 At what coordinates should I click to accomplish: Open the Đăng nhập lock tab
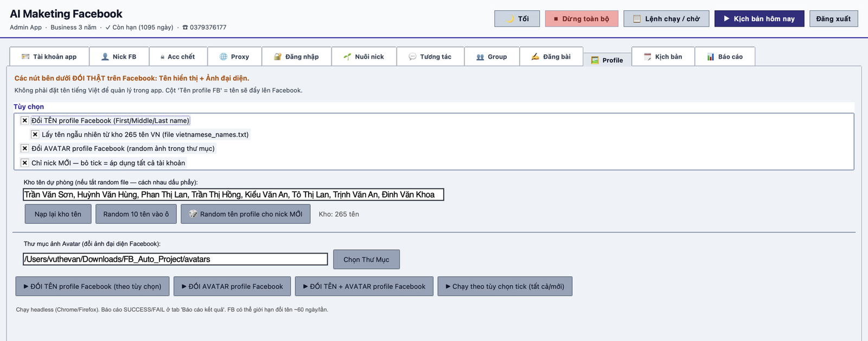tap(296, 56)
